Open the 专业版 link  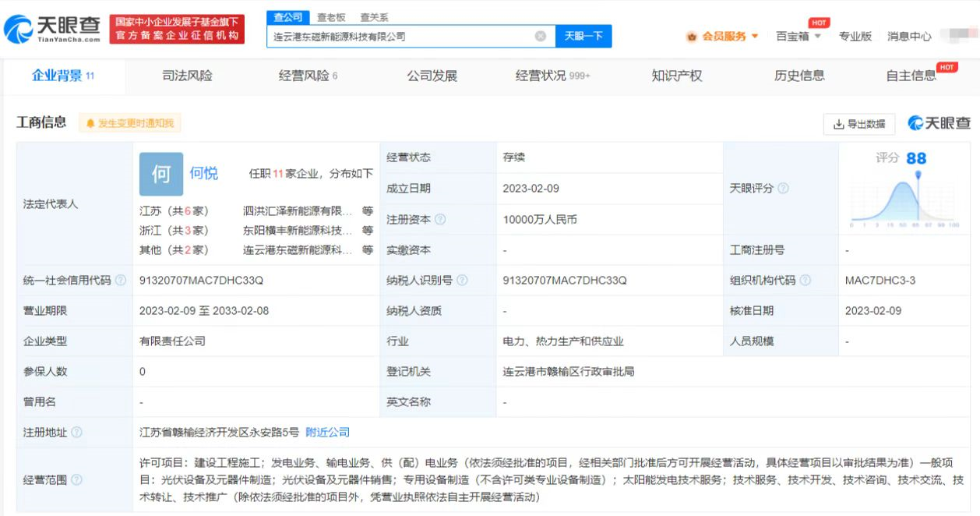855,36
